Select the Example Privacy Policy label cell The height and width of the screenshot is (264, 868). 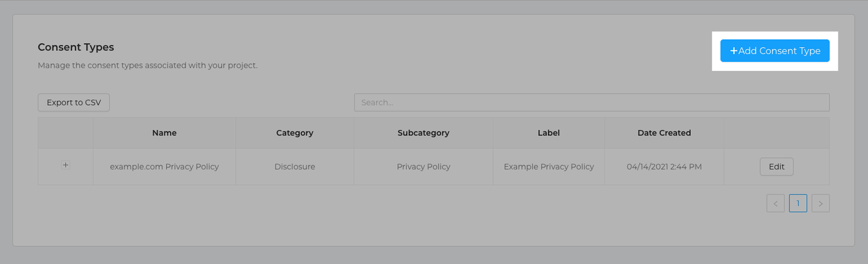tap(549, 166)
